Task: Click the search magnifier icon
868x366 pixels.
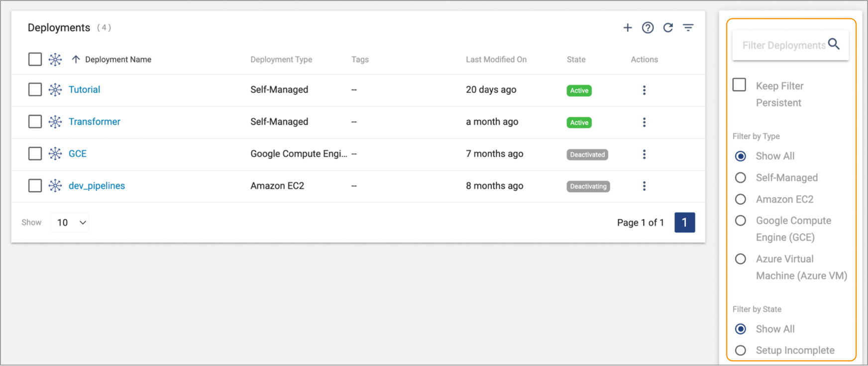Action: click(x=834, y=44)
